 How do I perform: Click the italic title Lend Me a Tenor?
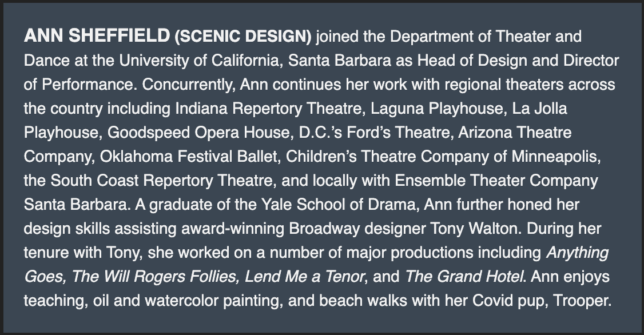click(304, 277)
